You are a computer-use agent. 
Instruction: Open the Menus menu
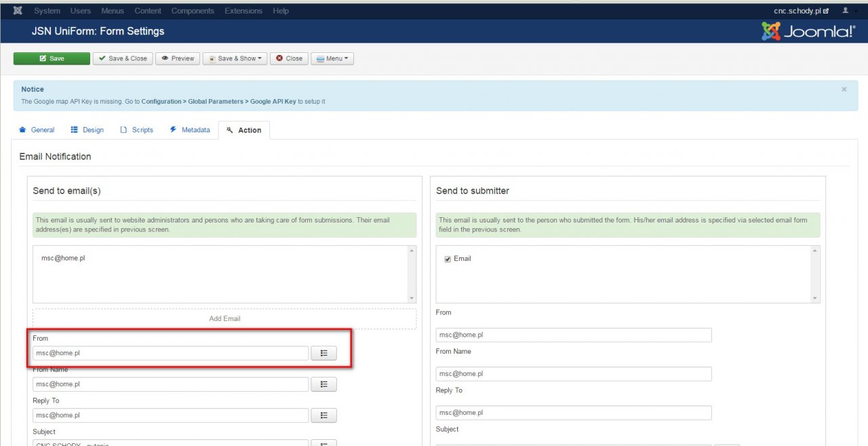(x=113, y=11)
